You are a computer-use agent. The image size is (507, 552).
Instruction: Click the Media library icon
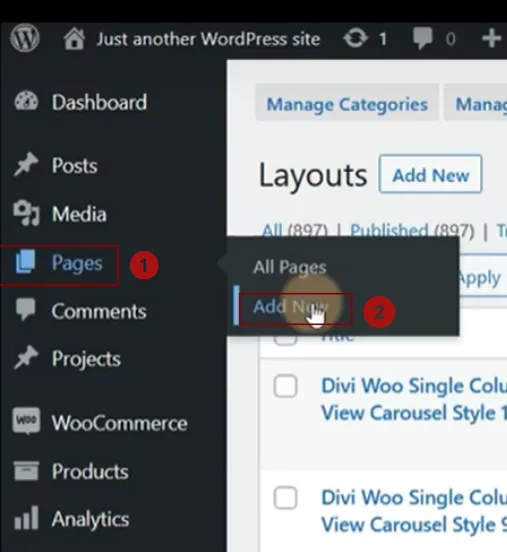tap(26, 213)
